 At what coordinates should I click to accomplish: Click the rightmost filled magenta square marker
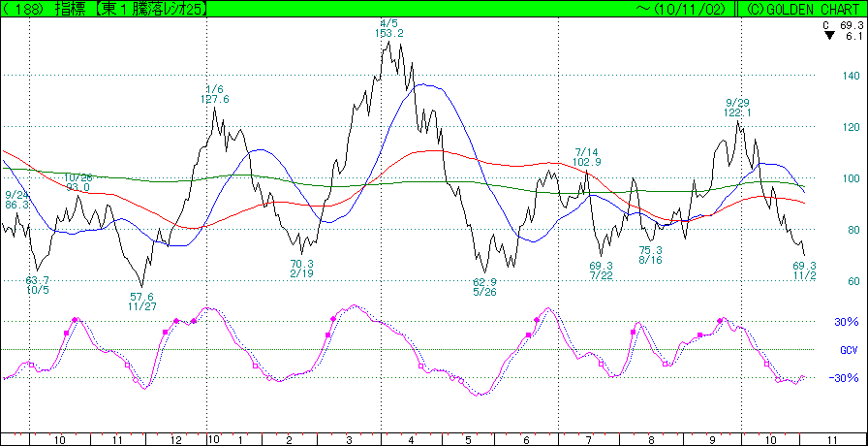721,320
